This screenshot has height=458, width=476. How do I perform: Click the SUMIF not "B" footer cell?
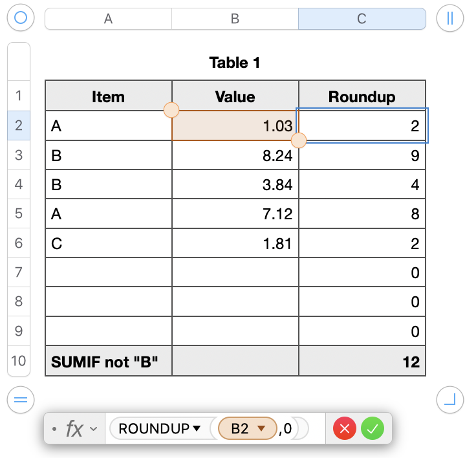[109, 361]
